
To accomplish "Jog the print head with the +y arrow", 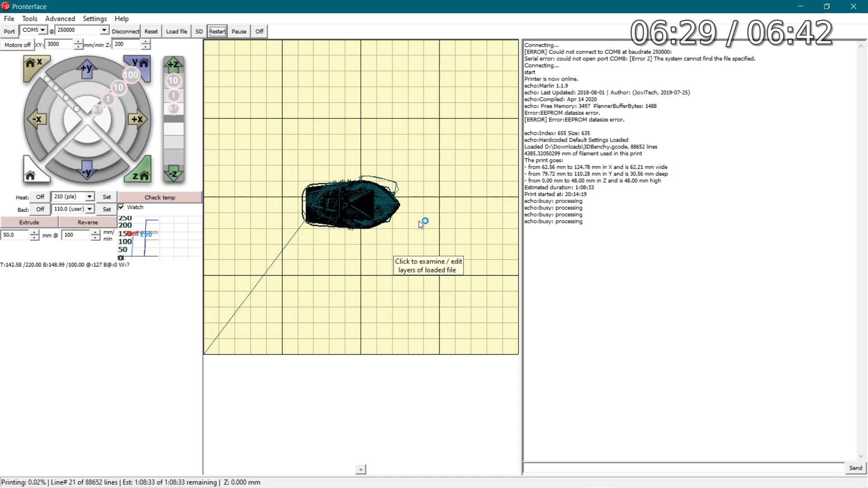I will (x=87, y=69).
